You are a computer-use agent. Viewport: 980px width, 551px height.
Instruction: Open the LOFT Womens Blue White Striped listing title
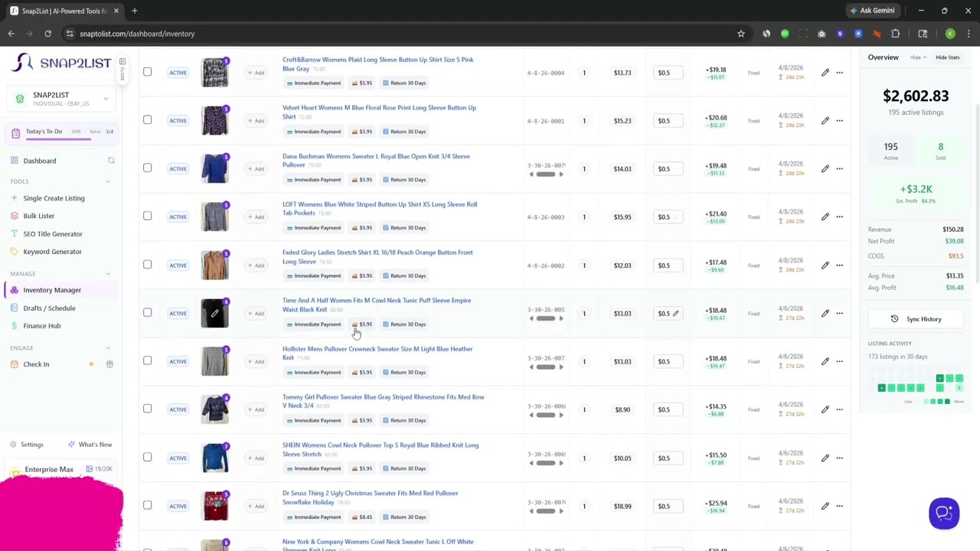[380, 208]
